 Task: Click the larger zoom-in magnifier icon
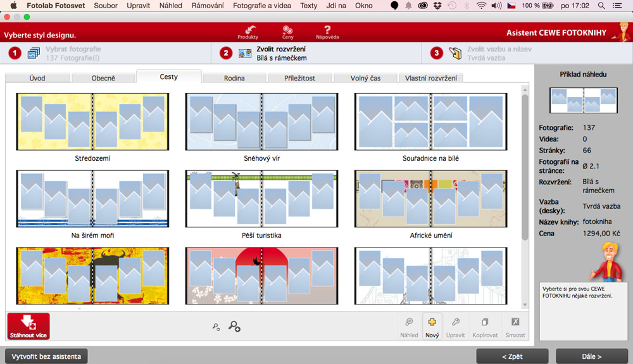(x=234, y=326)
